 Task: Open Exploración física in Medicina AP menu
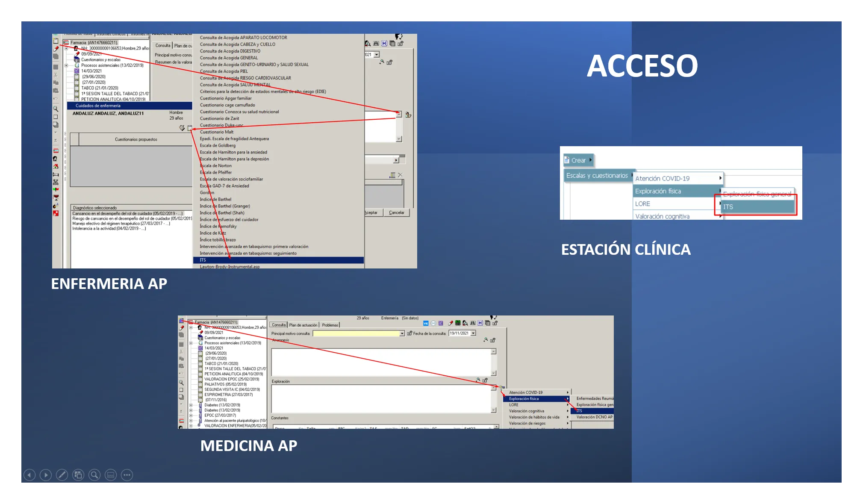pos(537,399)
